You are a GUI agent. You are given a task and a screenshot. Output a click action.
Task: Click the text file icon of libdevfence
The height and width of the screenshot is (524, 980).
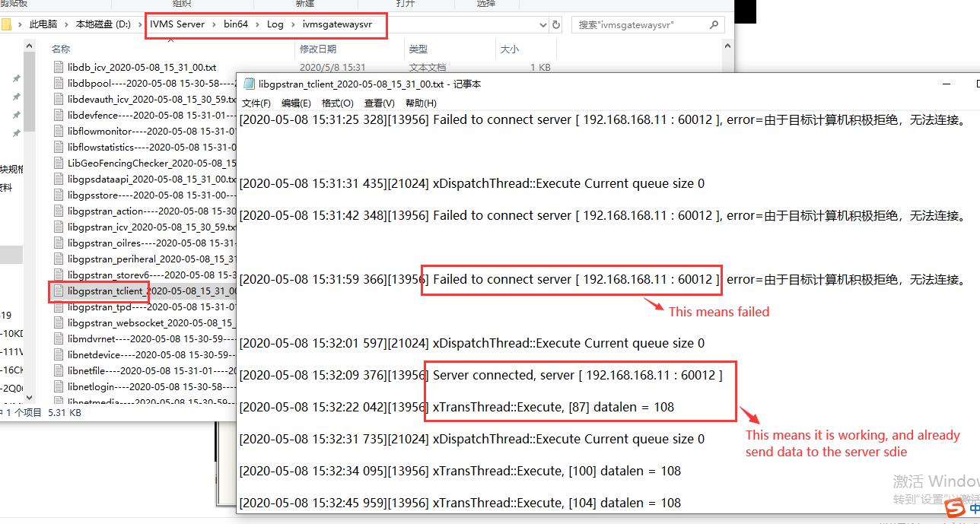[59, 115]
